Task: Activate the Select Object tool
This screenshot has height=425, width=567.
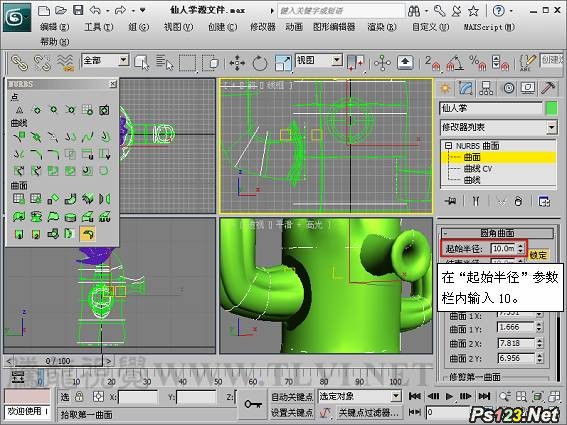Action: coord(141,63)
